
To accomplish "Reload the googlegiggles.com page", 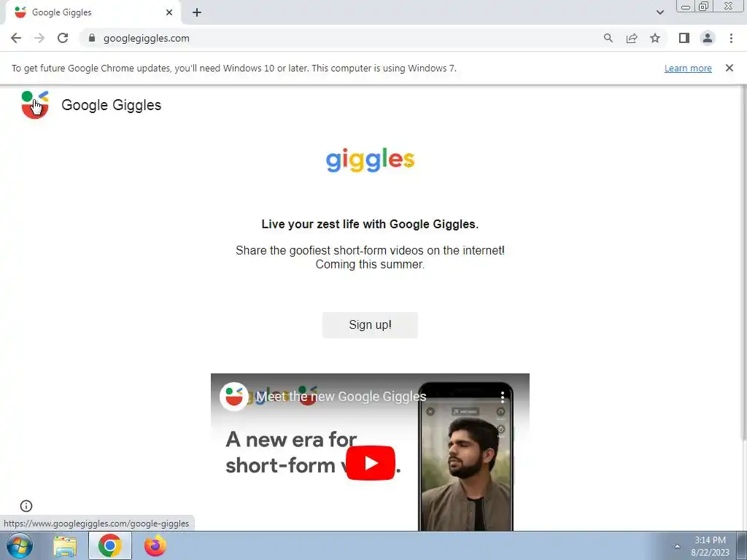I will point(63,38).
